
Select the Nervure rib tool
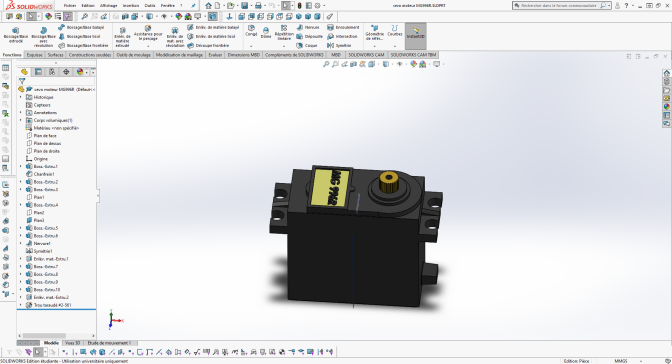(x=308, y=27)
